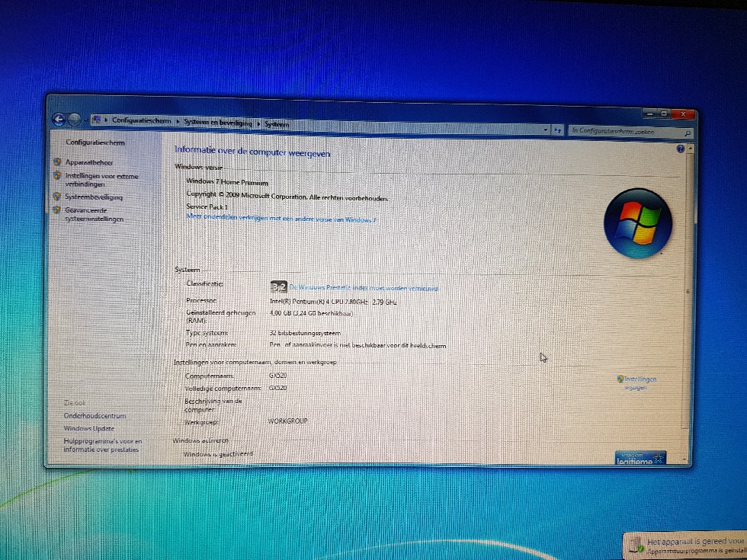Open 'Instellingen voor externe verbindingen'

pos(102,180)
